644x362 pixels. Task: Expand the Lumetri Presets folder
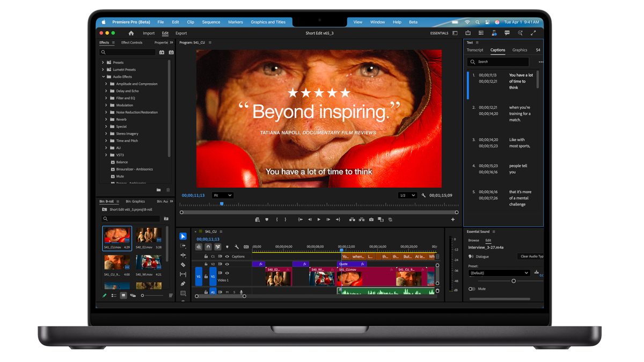click(103, 70)
